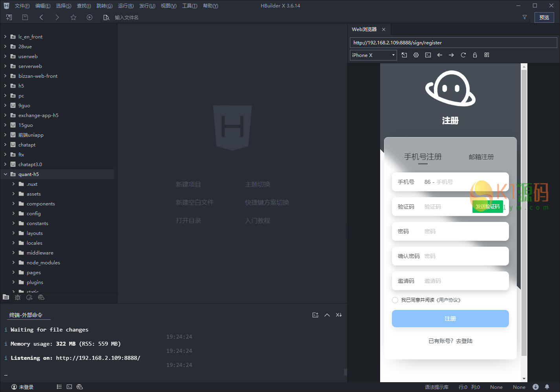Viewport: 560px width, 392px height.
Task: Click the notification bell in status bar
Action: pos(547,387)
